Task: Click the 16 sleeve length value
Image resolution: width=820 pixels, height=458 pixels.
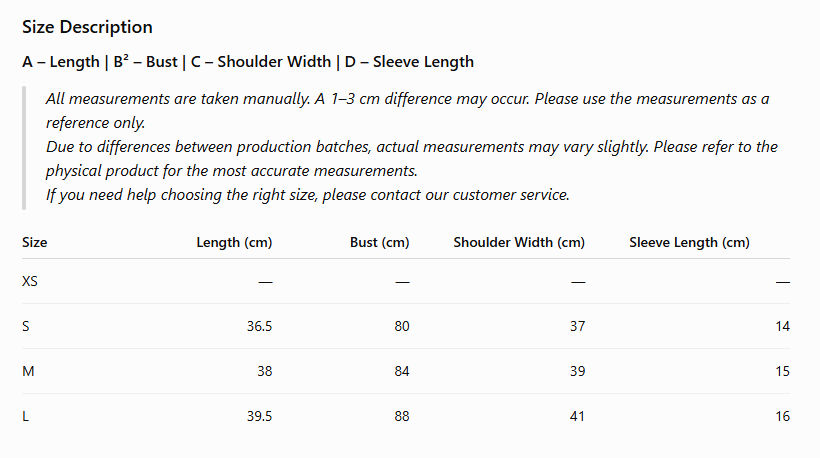Action: click(782, 416)
